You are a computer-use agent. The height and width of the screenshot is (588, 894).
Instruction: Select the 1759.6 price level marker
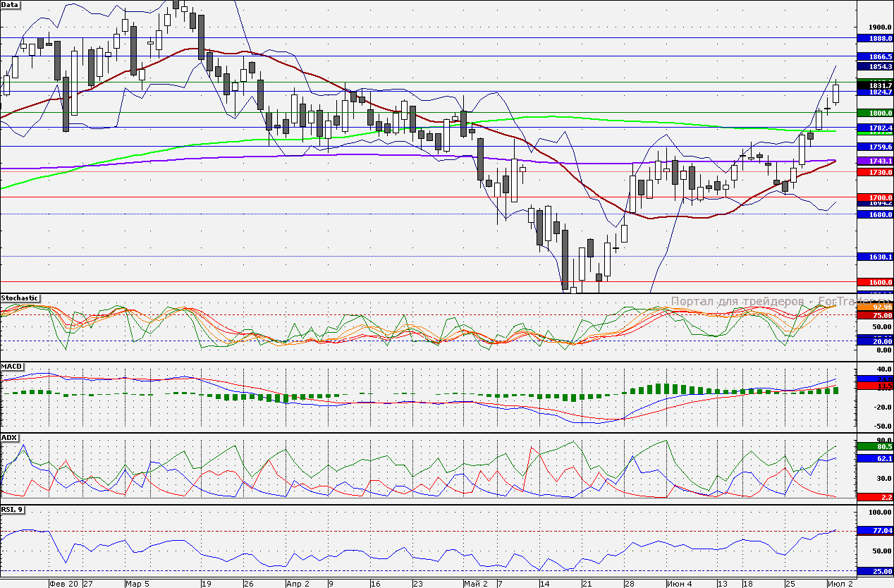click(875, 147)
